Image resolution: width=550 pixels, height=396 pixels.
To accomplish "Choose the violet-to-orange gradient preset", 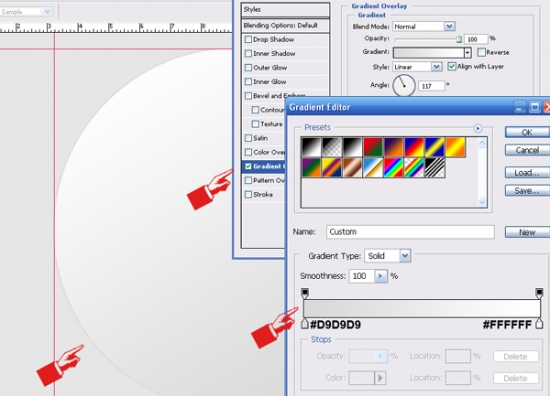I will point(394,147).
